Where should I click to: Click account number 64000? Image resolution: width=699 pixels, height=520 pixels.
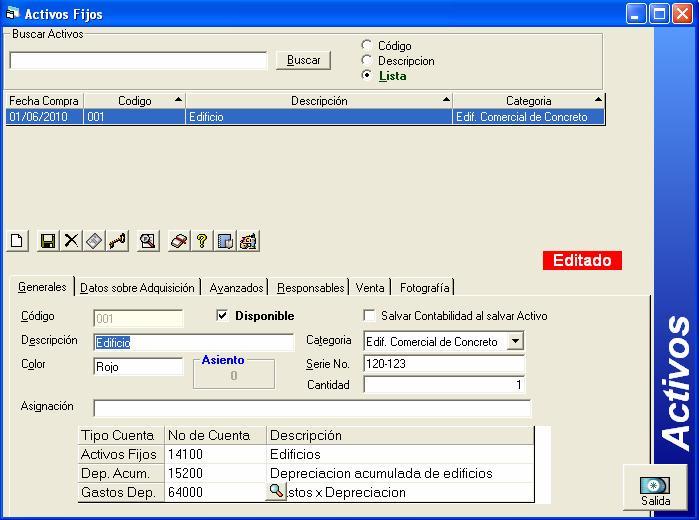pyautogui.click(x=215, y=492)
